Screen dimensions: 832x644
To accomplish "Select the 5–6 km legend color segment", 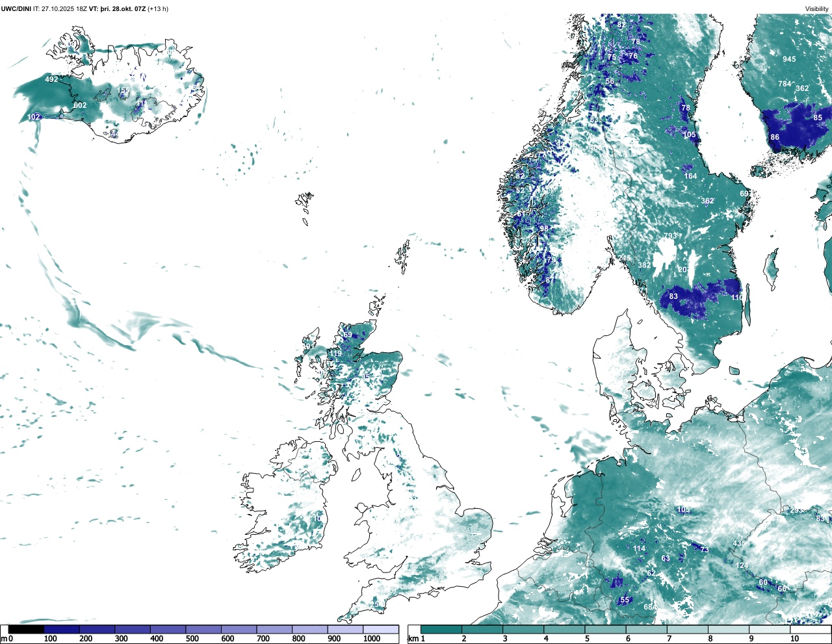I will point(606,629).
